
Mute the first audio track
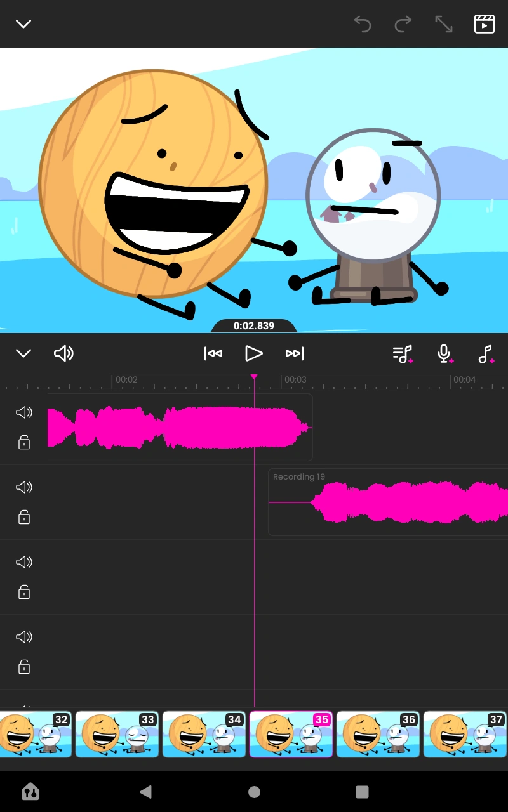24,412
